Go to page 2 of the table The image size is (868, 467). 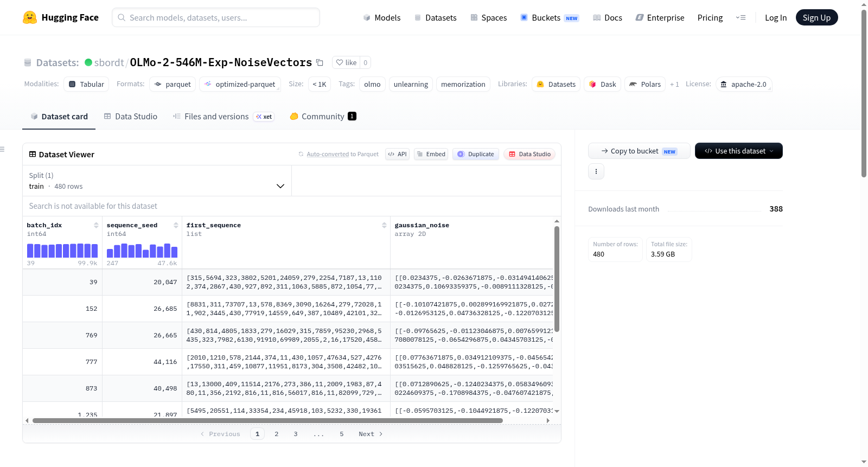click(277, 434)
